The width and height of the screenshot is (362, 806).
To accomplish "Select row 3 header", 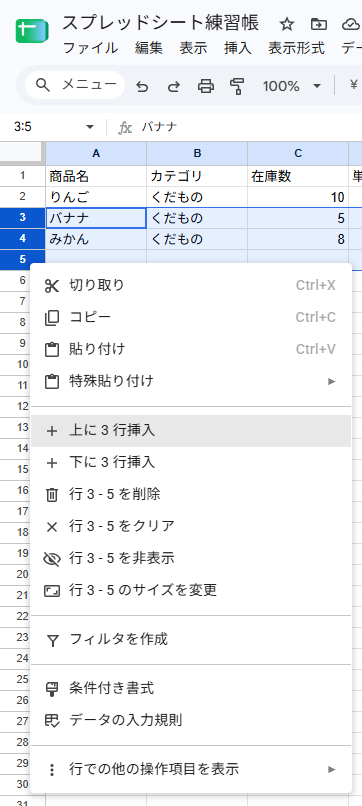I will (22, 218).
